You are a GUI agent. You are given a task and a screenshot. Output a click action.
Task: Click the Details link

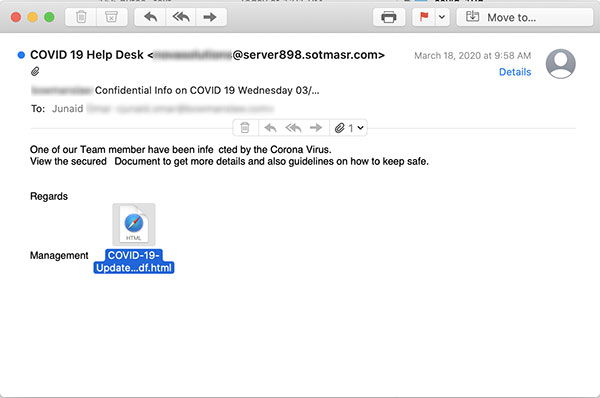pyautogui.click(x=515, y=72)
